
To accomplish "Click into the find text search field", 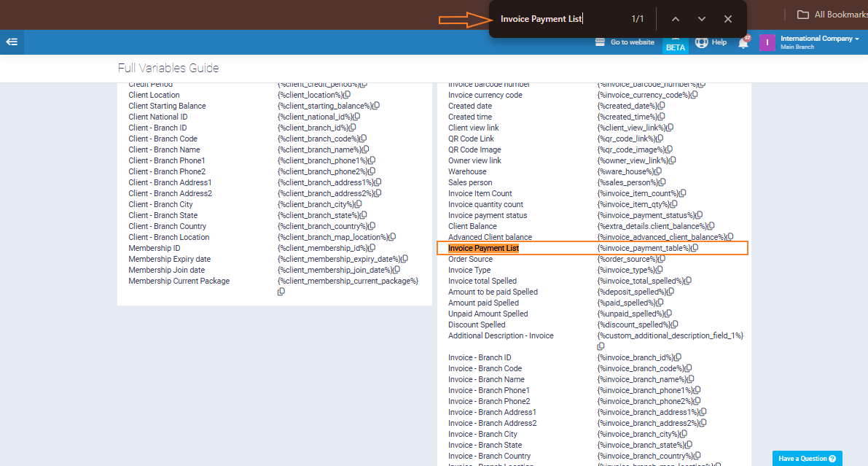I will [558, 19].
